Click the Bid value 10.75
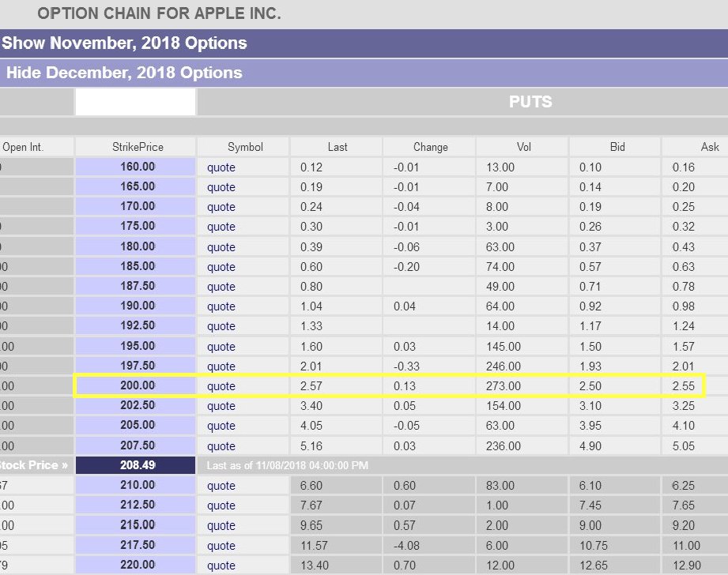This screenshot has width=728, height=575. click(x=594, y=546)
